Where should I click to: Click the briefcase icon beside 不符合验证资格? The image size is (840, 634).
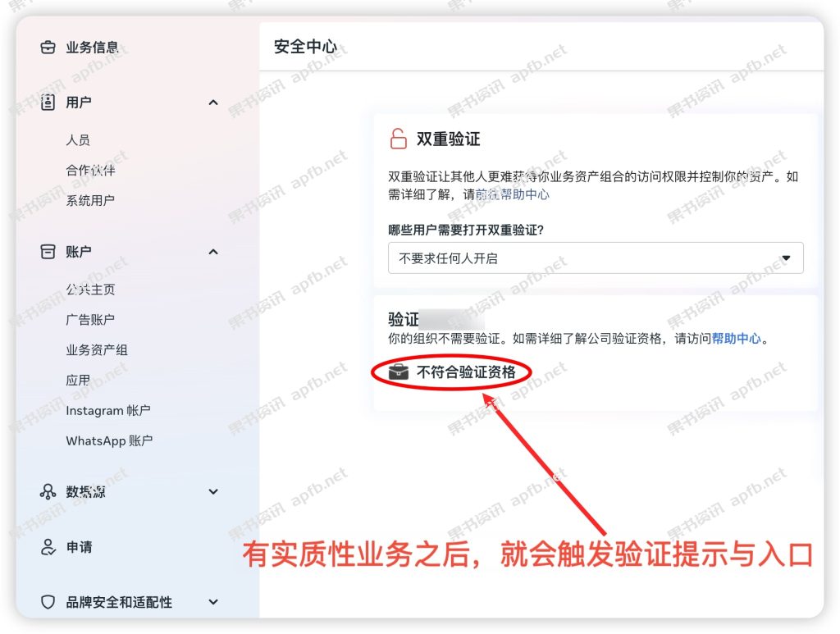[399, 372]
